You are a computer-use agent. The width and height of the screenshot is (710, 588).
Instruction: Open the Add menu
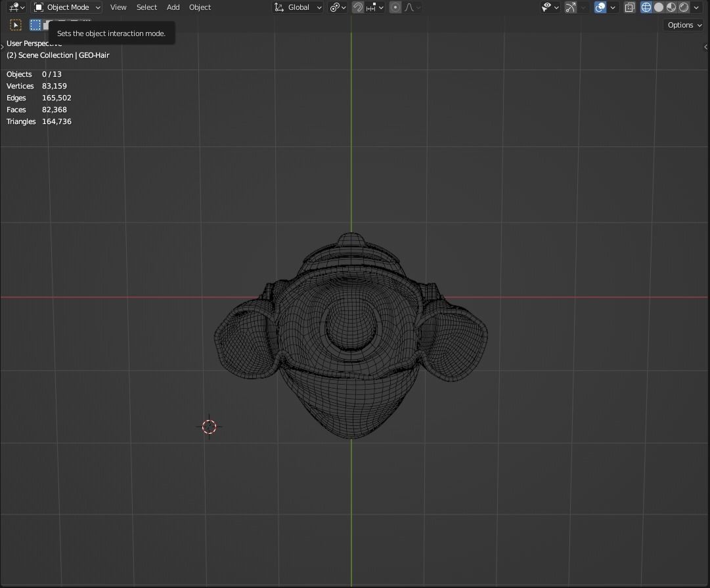click(x=173, y=7)
